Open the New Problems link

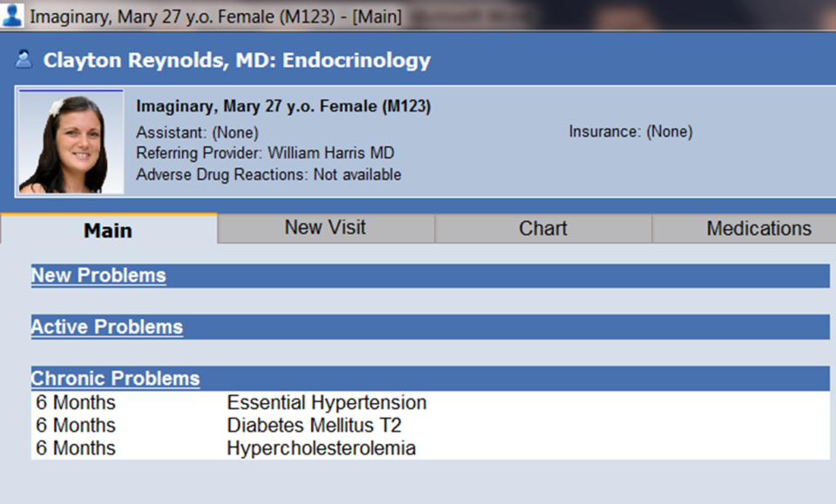click(x=98, y=276)
